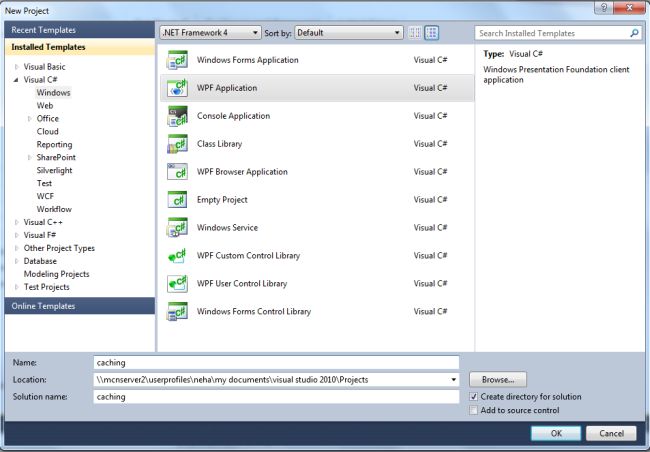Expand the Database tree node
This screenshot has height=452, width=650.
point(17,261)
